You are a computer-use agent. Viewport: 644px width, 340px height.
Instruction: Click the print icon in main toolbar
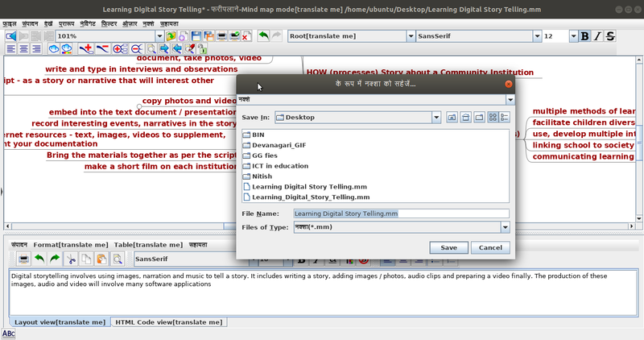click(222, 36)
